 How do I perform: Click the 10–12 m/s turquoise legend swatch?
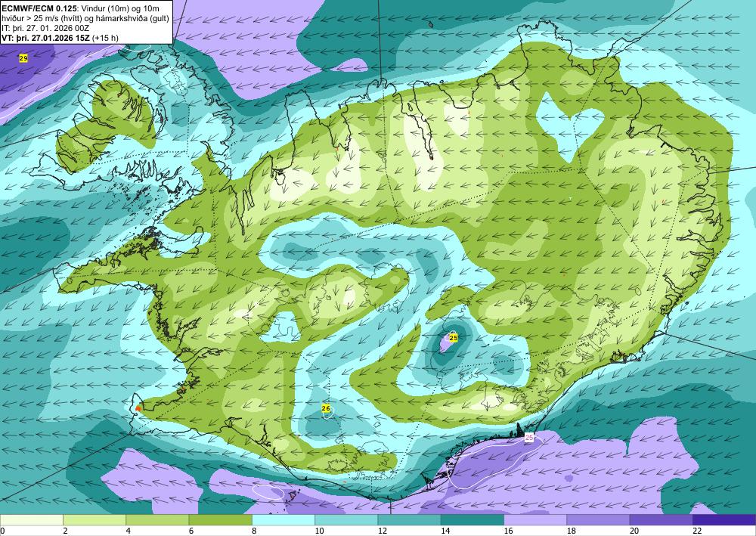pyautogui.click(x=346, y=520)
